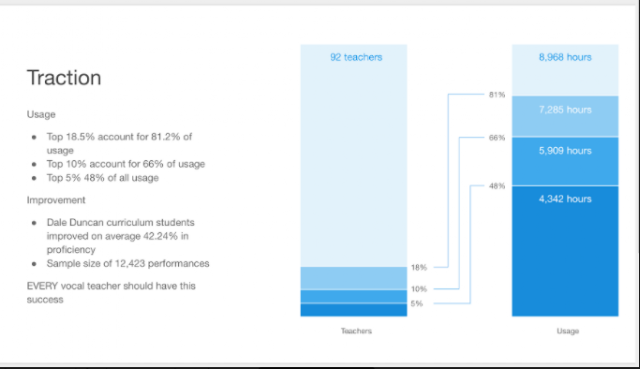Viewport: 640px width, 369px height.
Task: Click the Sample size of 12,423 performances bullet
Action: coord(128,264)
